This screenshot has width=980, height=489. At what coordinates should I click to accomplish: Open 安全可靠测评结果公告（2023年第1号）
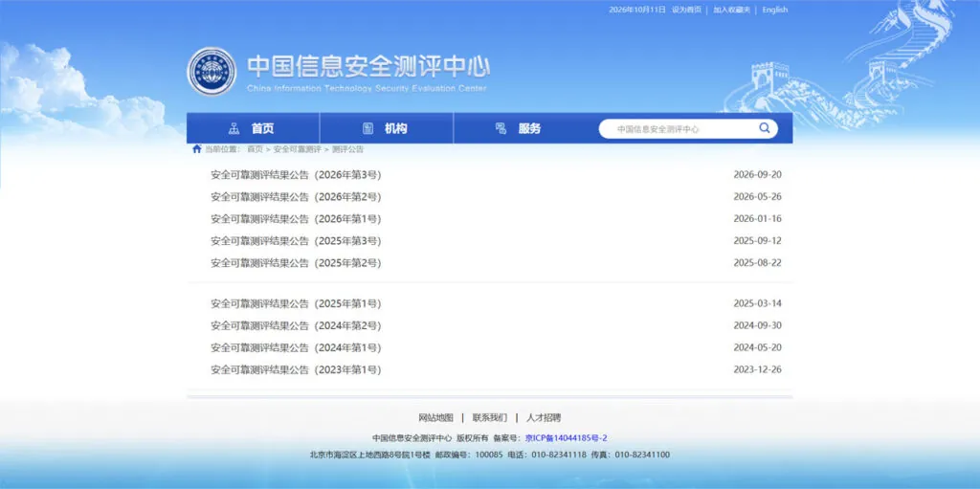pos(296,369)
